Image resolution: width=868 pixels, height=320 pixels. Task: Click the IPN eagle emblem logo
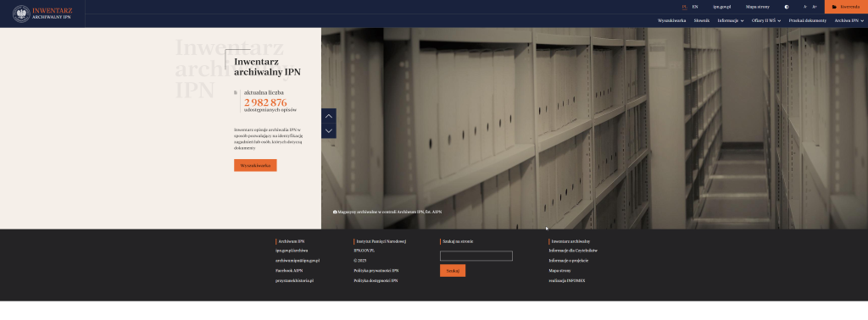pos(21,14)
